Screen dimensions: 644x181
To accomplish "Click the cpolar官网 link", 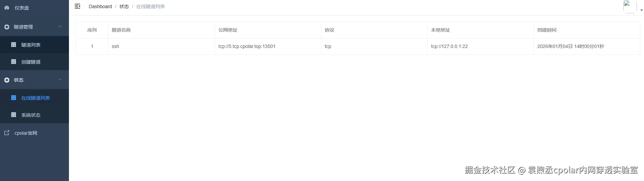I will pyautogui.click(x=26, y=133).
